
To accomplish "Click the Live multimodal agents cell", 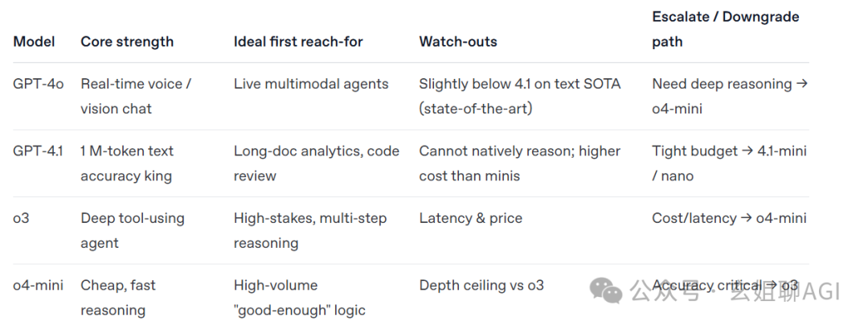I will click(x=311, y=85).
